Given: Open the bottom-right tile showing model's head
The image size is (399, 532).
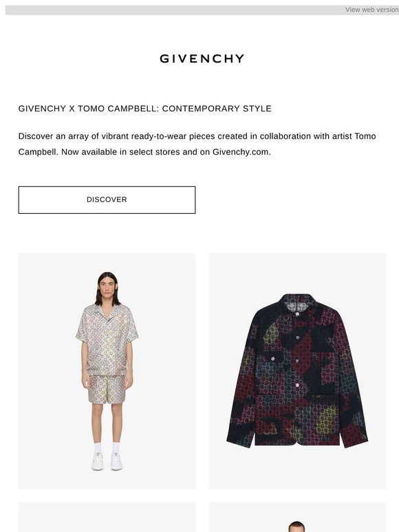Looking at the screenshot, I should (x=296, y=517).
